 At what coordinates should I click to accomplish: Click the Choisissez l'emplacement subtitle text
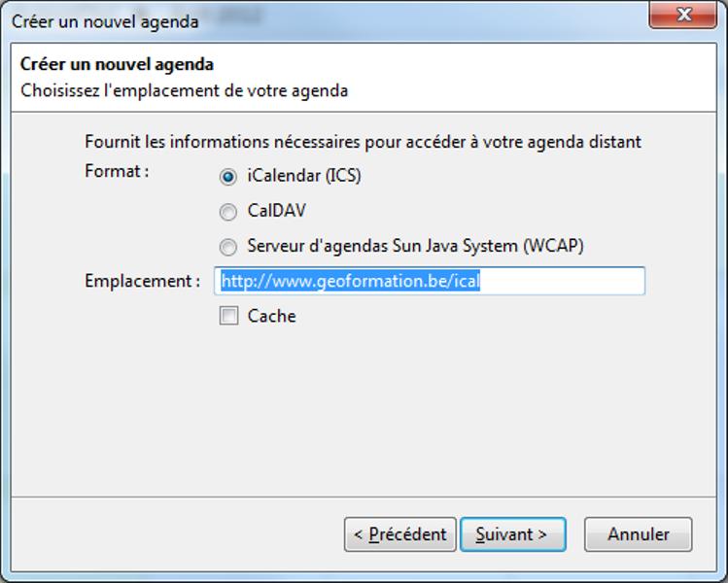(185, 90)
